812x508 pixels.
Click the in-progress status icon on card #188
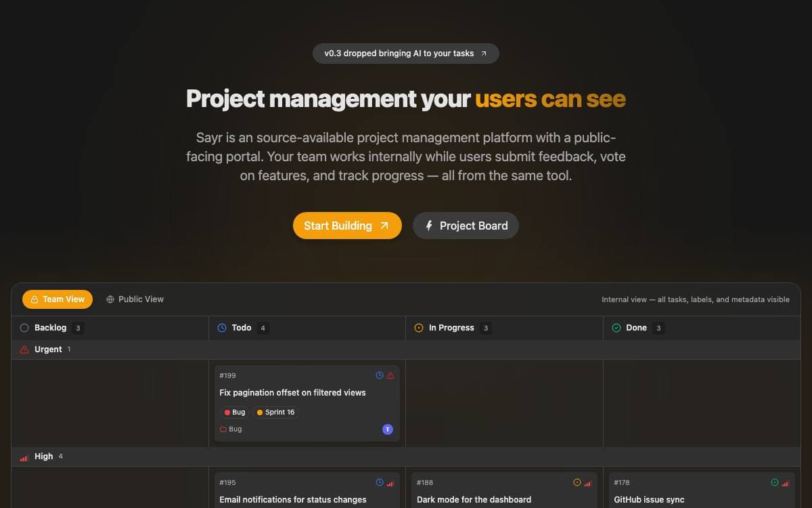pyautogui.click(x=577, y=482)
